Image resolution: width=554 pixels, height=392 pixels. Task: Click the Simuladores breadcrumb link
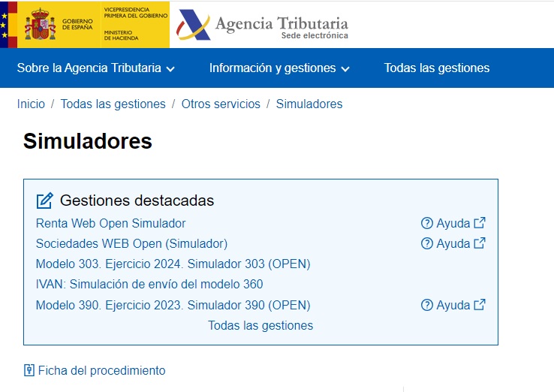pos(309,104)
